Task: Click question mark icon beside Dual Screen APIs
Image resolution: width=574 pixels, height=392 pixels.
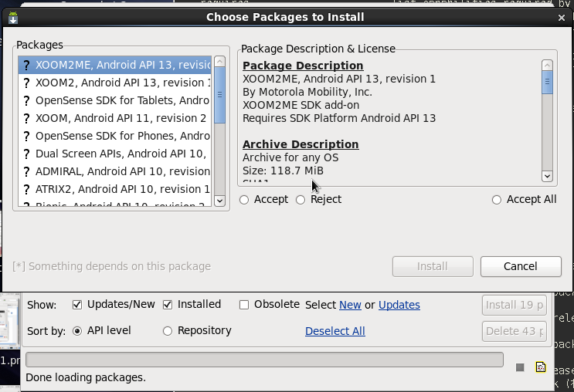Action: [26, 154]
